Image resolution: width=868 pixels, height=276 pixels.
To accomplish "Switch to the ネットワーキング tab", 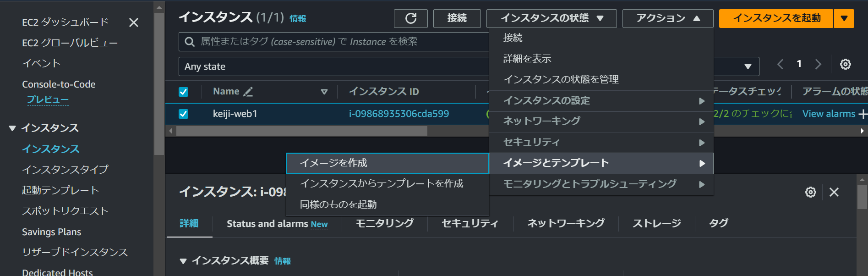I will (566, 223).
